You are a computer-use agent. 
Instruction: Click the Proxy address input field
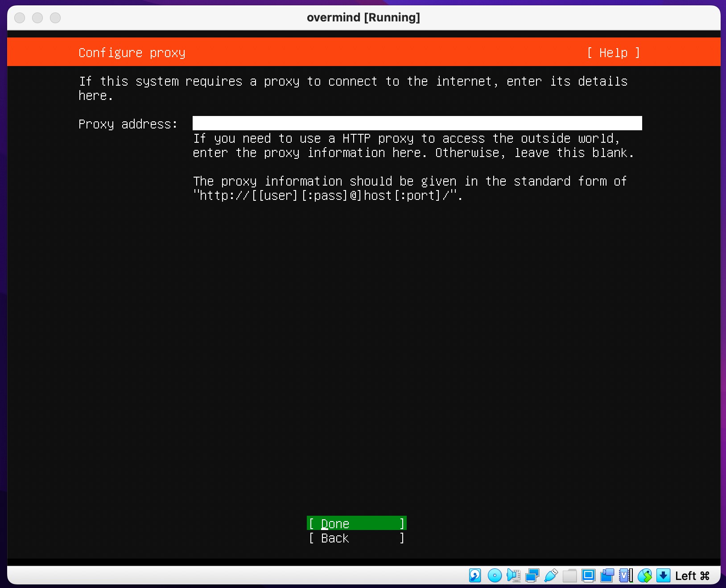point(417,123)
